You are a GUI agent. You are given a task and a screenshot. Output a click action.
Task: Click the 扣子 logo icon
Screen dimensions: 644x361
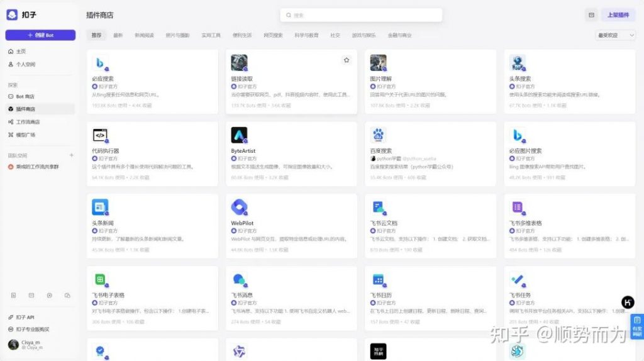coord(12,15)
